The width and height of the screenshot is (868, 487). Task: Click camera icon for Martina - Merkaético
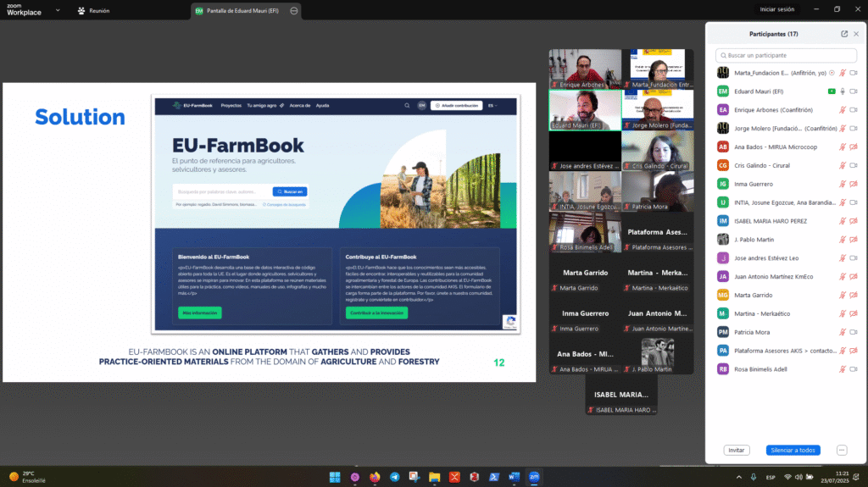[854, 313]
